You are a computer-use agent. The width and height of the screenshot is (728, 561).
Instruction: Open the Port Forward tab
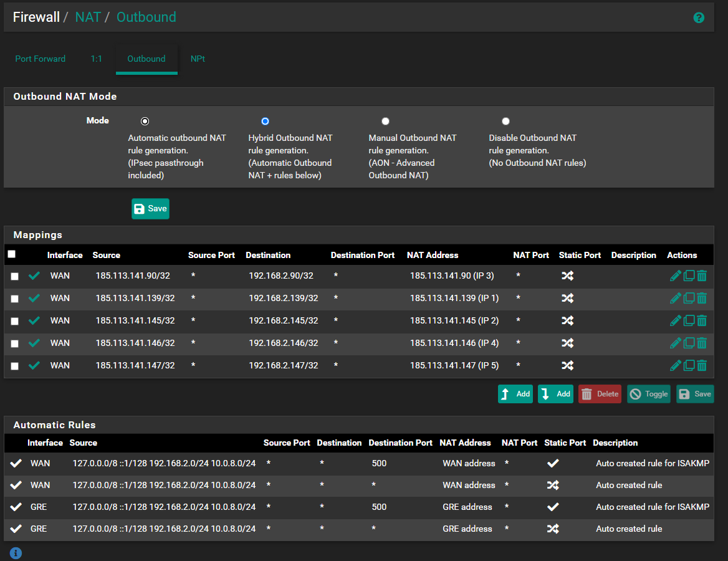click(x=41, y=59)
